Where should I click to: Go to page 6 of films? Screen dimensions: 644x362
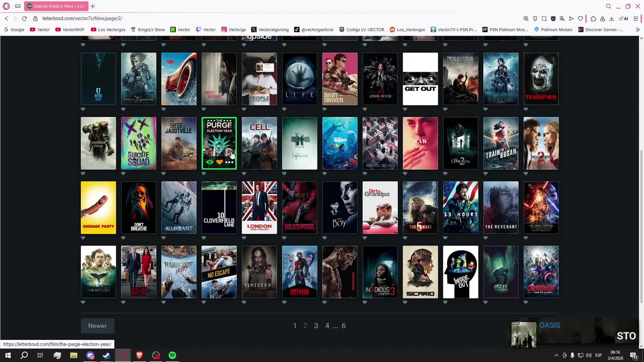[344, 326]
